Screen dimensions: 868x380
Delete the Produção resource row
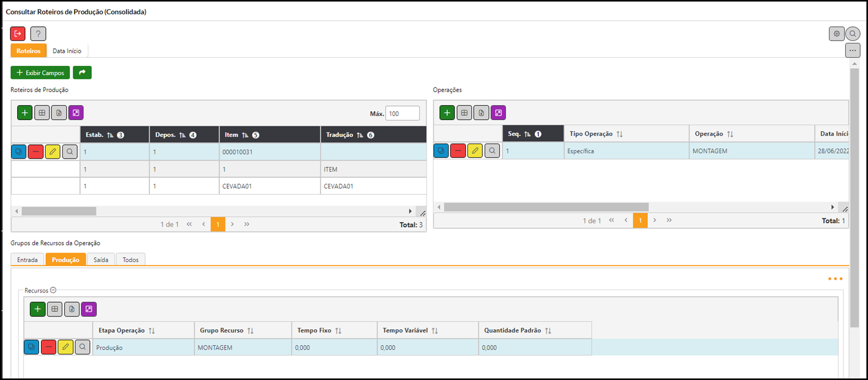(x=49, y=347)
